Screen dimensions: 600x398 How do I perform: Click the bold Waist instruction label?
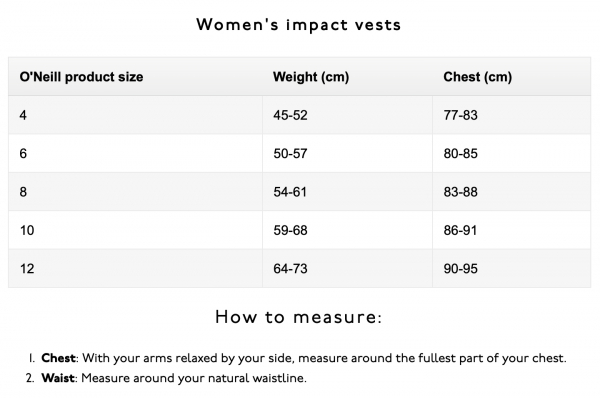click(58, 378)
